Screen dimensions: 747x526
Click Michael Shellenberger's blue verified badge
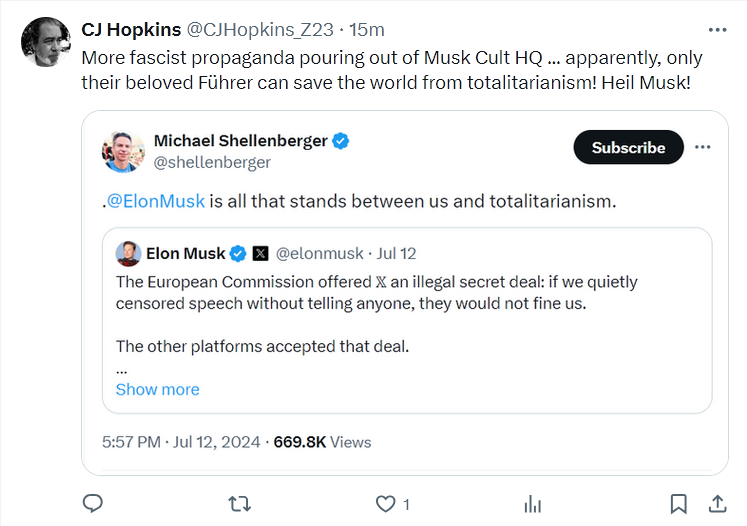point(341,141)
